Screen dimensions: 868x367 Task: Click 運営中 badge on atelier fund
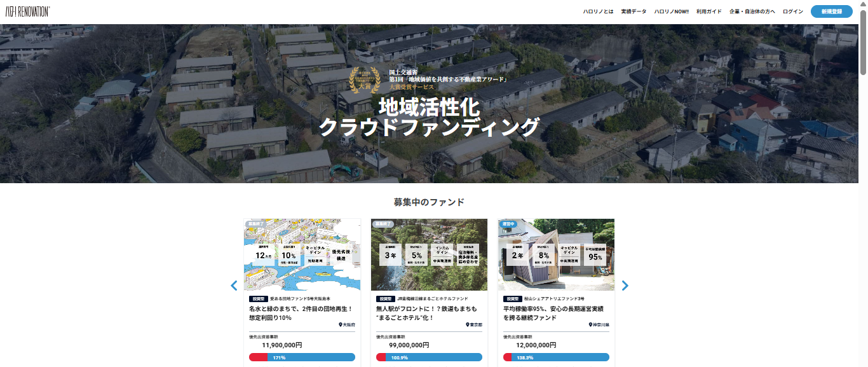pos(508,224)
